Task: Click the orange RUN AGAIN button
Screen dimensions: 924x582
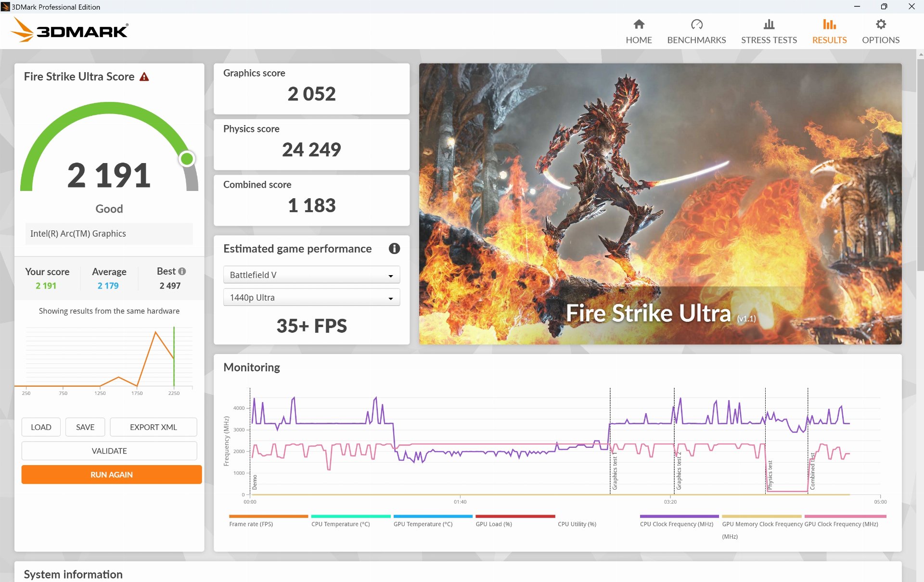Action: coord(111,474)
